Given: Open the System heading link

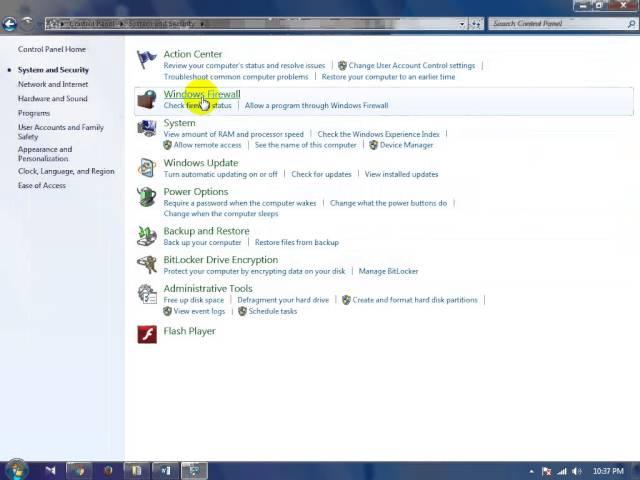Looking at the screenshot, I should pyautogui.click(x=179, y=123).
